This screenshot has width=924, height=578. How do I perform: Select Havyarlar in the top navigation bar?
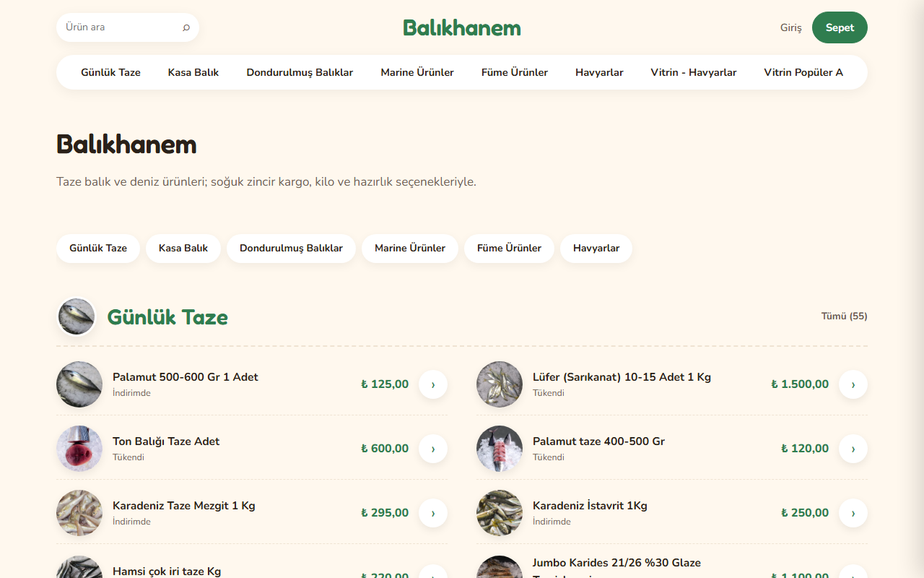pos(599,72)
